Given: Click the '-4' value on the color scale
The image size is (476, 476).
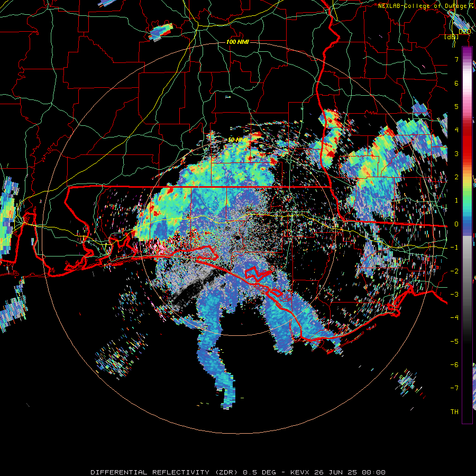Looking at the screenshot, I should pos(454,318).
